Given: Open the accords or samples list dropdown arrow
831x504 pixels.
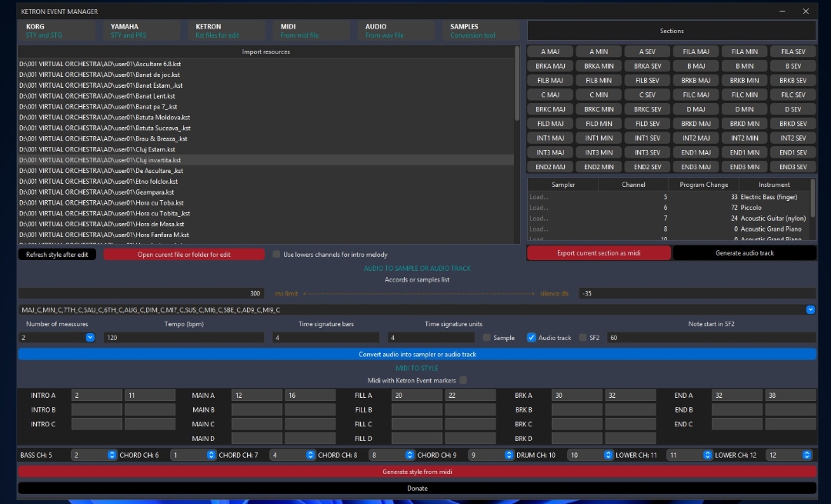Looking at the screenshot, I should [x=810, y=309].
